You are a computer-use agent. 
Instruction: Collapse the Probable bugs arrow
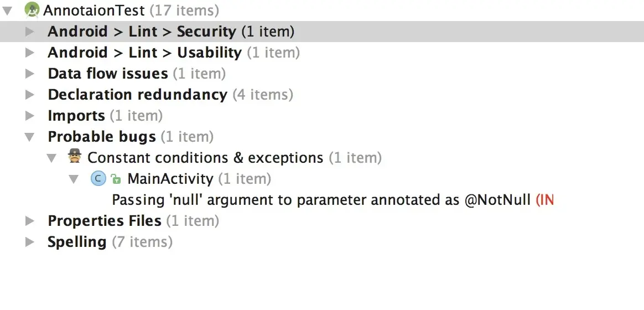coord(30,137)
